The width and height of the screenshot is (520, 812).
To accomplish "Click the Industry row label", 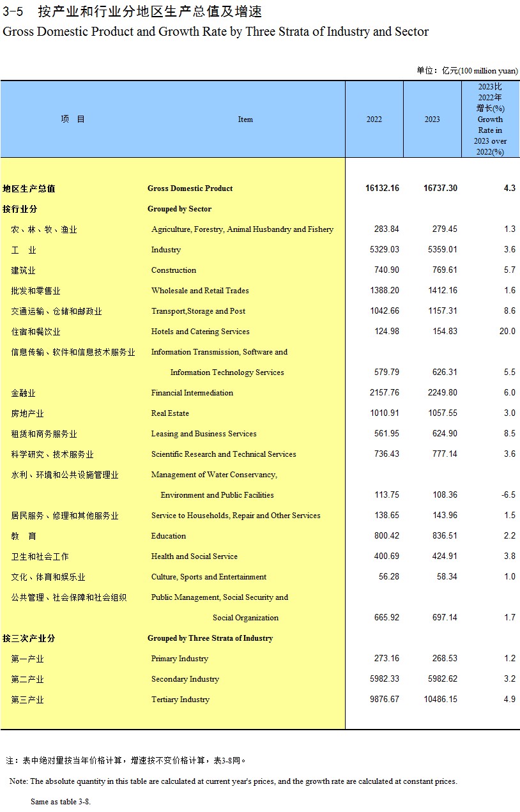I will (166, 250).
